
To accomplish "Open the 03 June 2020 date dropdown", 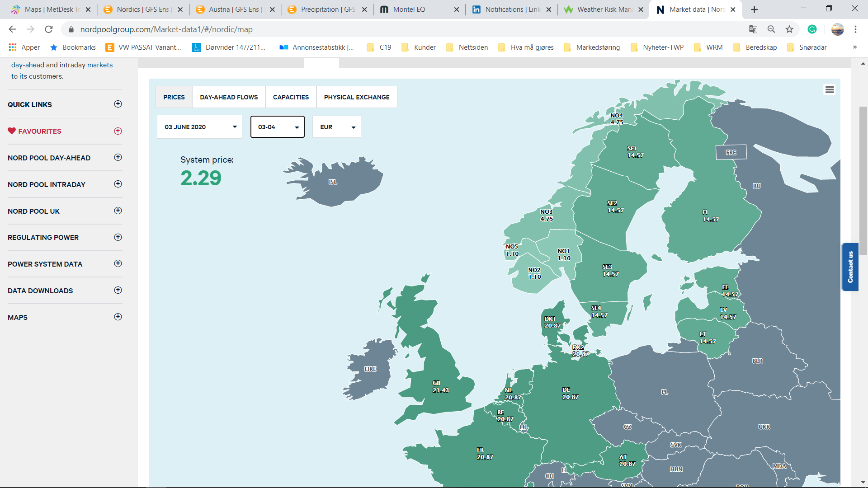I will pyautogui.click(x=199, y=127).
